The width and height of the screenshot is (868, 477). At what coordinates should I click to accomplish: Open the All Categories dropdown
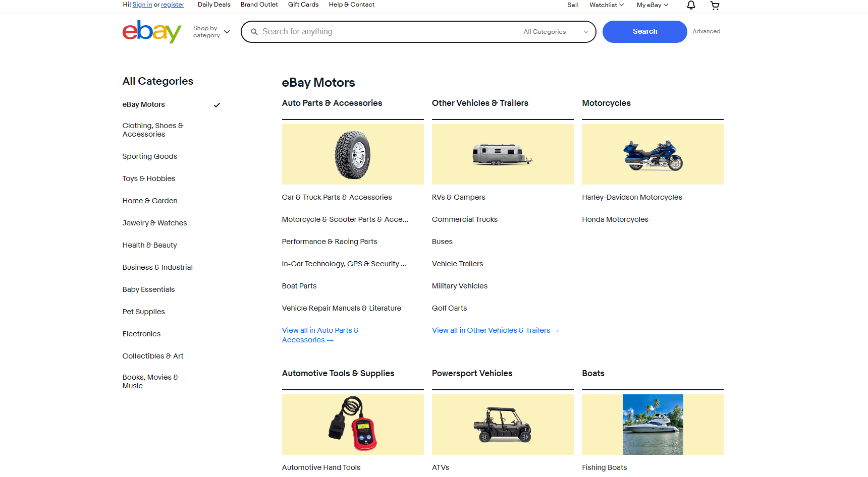[x=554, y=31]
